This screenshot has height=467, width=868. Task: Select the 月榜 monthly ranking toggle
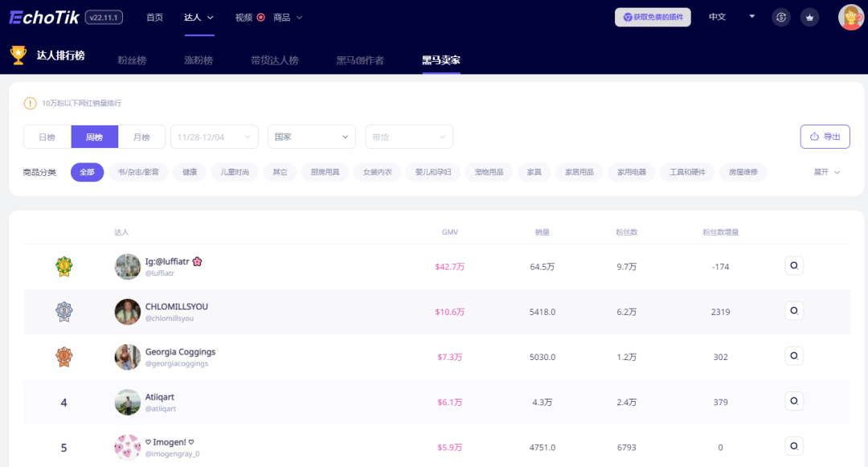click(141, 137)
